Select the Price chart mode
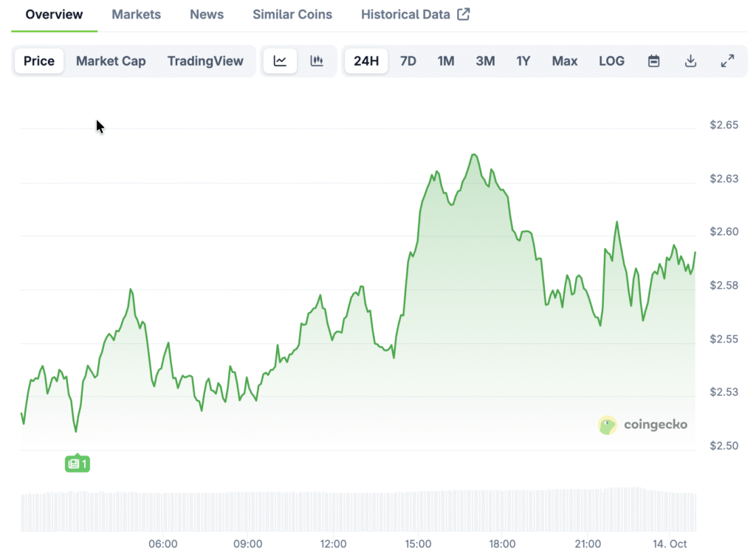Viewport: 756px width, 553px height. coord(39,61)
